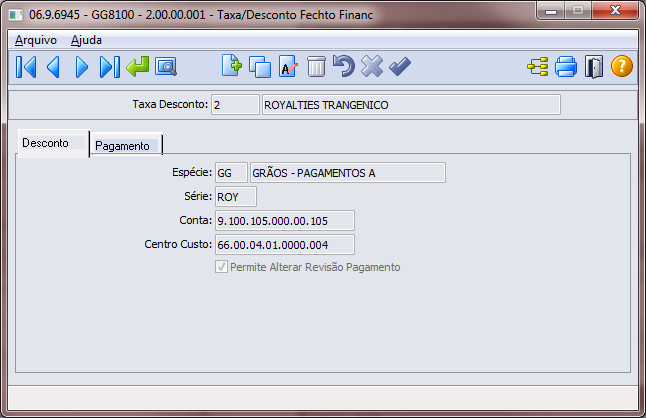Toggle Permite Alterar Revisão Pagamento checkbox
This screenshot has width=646, height=418.
221,267
